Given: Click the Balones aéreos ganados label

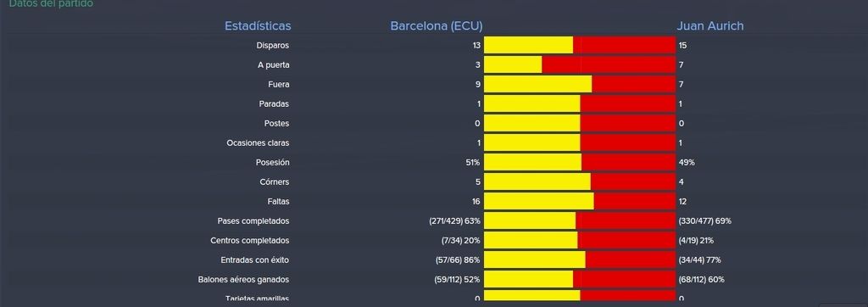Looking at the screenshot, I should click(x=243, y=279).
